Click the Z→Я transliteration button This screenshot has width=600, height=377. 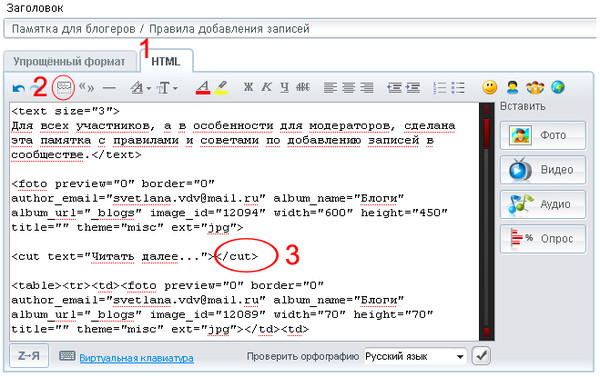point(29,356)
